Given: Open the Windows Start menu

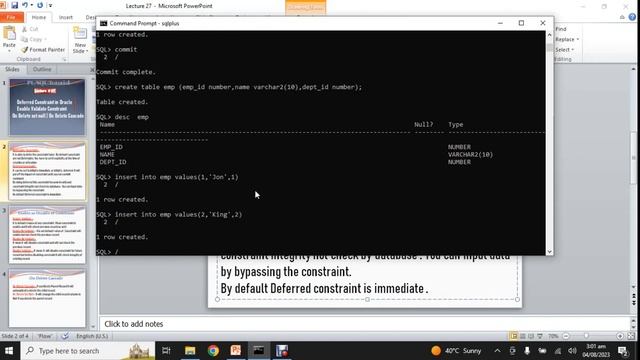Looking at the screenshot, I should point(9,351).
